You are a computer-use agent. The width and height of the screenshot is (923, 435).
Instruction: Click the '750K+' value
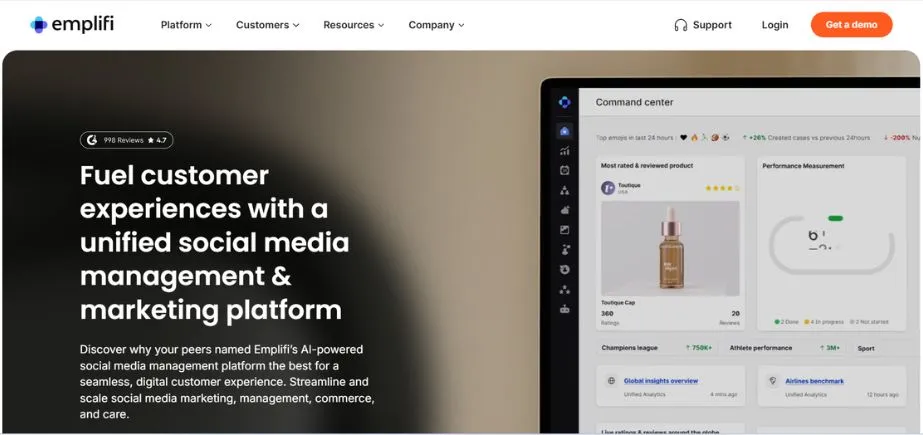point(702,348)
